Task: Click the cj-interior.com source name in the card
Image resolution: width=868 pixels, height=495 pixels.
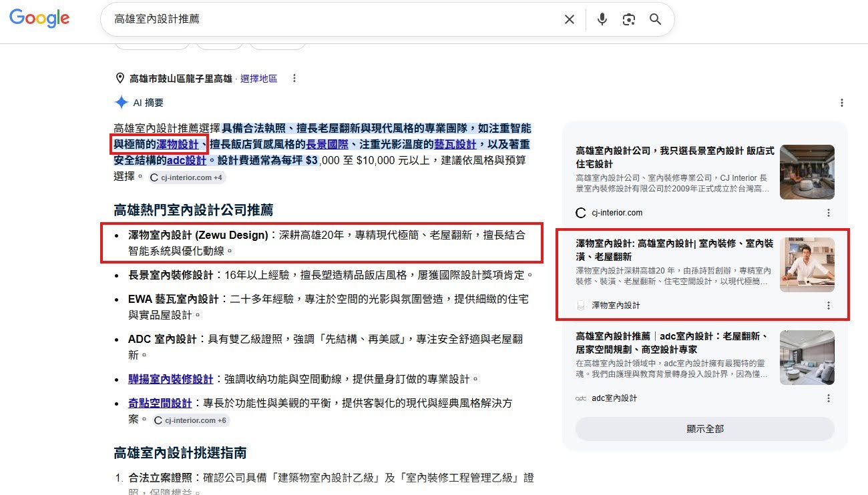Action: pos(617,213)
